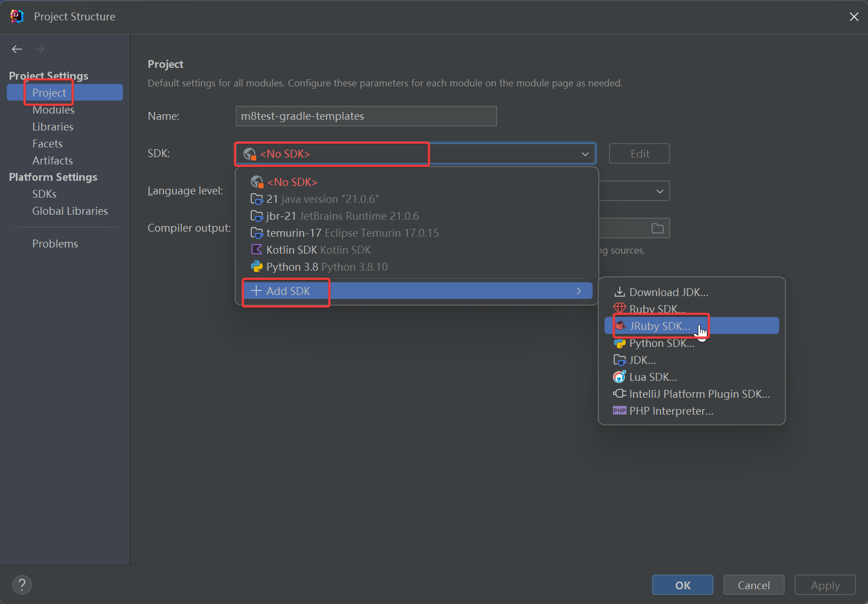This screenshot has width=868, height=604.
Task: Collapse the SDK combo box arrow
Action: click(x=585, y=154)
